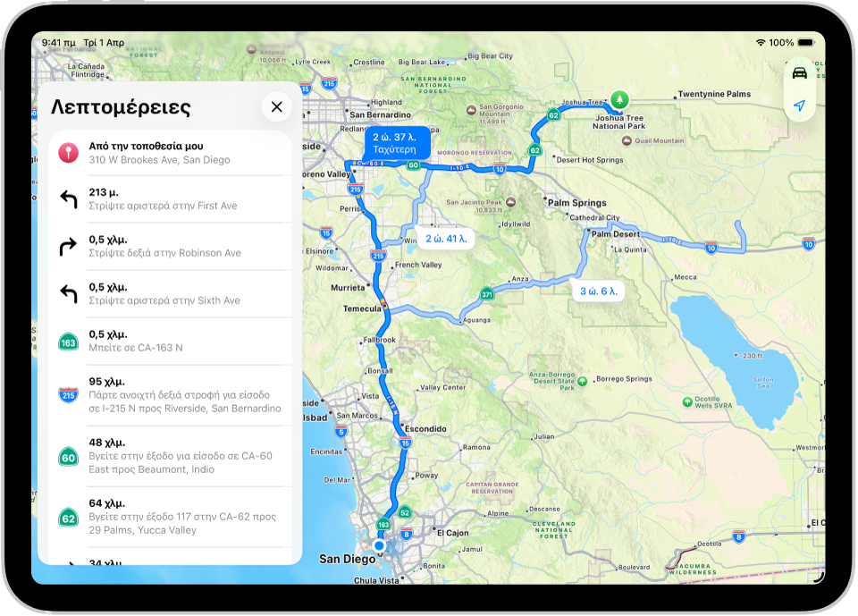Tap route 52 shield near San Diego
The height and width of the screenshot is (616, 858).
pos(405,512)
